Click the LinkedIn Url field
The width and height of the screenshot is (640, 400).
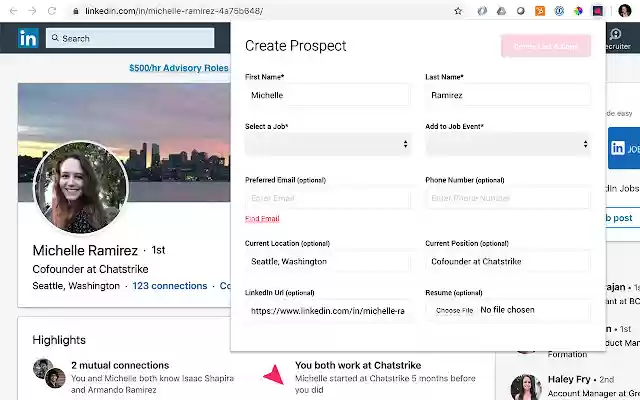(x=328, y=311)
